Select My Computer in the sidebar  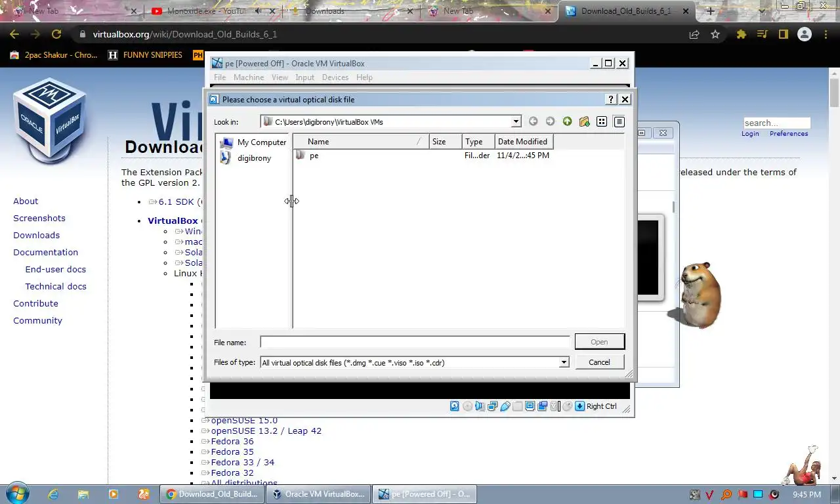253,142
